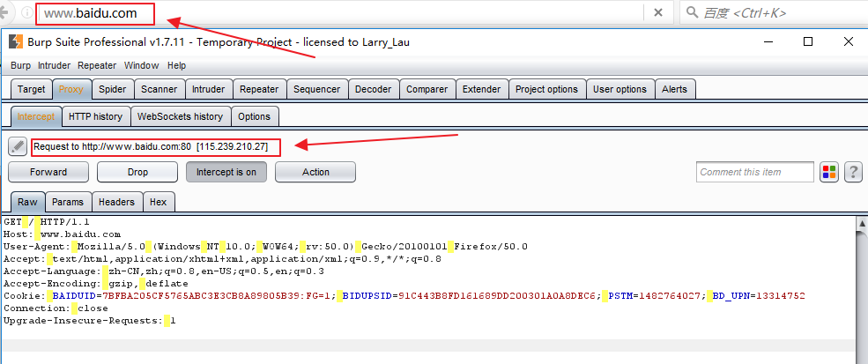This screenshot has height=364, width=868.
Task: Open the Repeater menu in menu bar
Action: 97,65
